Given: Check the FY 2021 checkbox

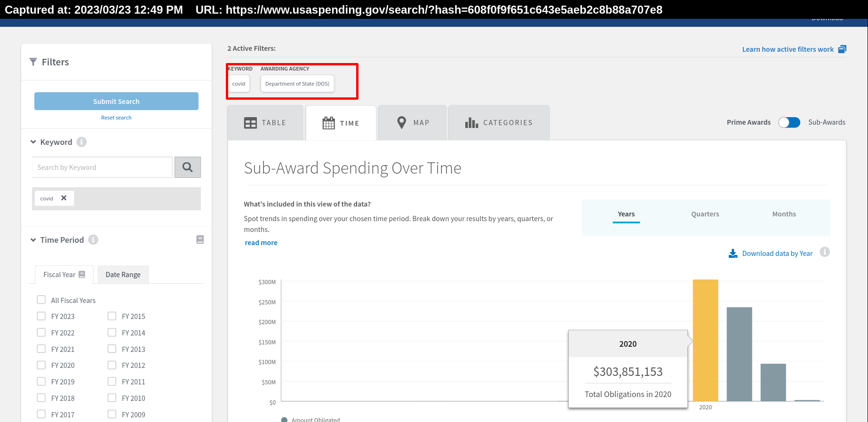Looking at the screenshot, I should tap(41, 349).
